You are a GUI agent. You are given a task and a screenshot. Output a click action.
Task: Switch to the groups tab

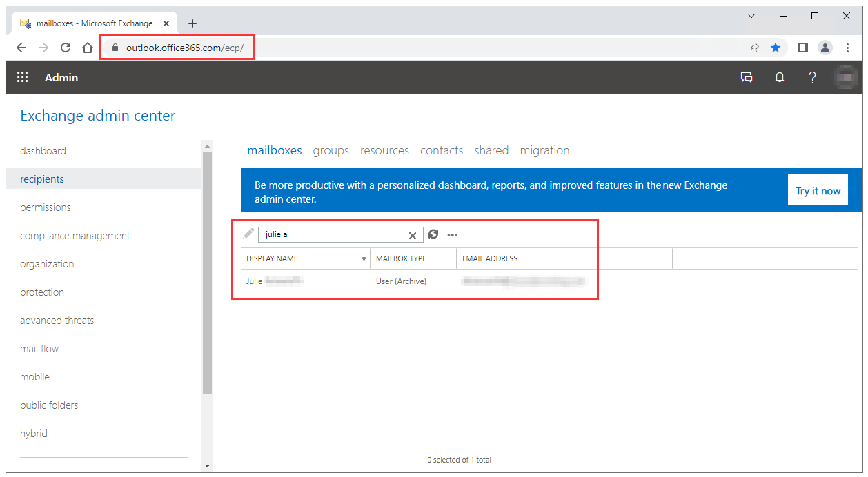(331, 150)
